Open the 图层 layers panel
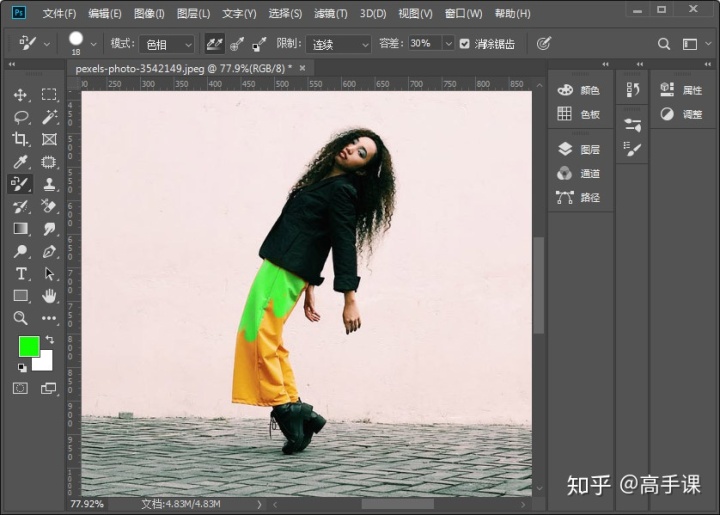This screenshot has height=515, width=720. pyautogui.click(x=579, y=149)
